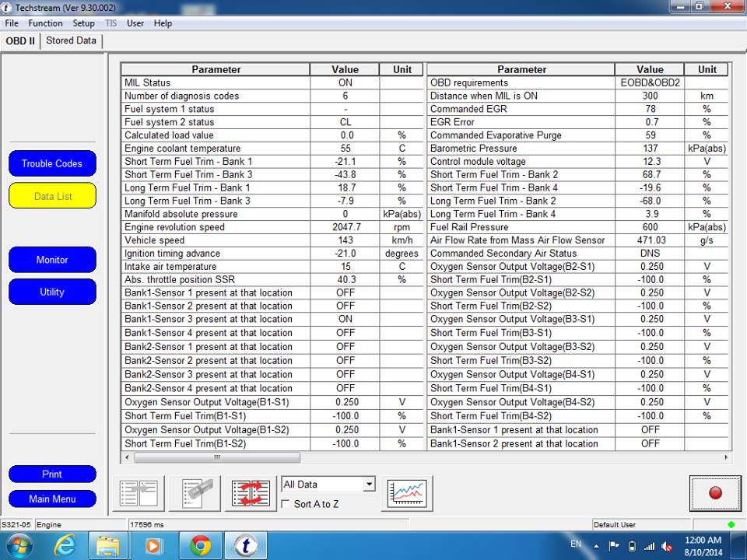This screenshot has width=747, height=560.
Task: Open Google Chrome from the taskbar
Action: click(201, 545)
